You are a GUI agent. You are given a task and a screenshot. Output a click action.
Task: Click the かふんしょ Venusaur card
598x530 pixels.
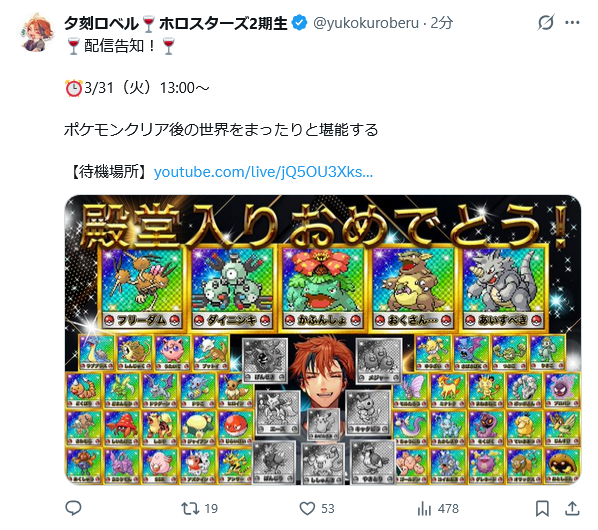tap(323, 288)
